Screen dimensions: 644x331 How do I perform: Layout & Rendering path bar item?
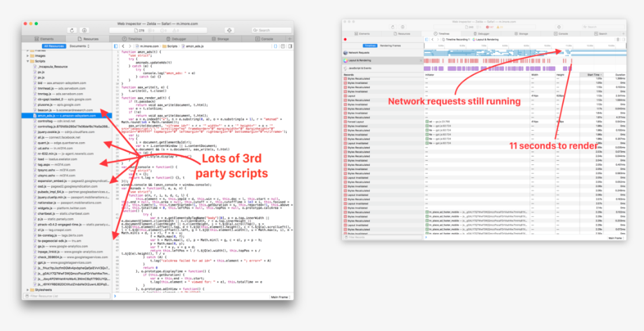point(486,39)
